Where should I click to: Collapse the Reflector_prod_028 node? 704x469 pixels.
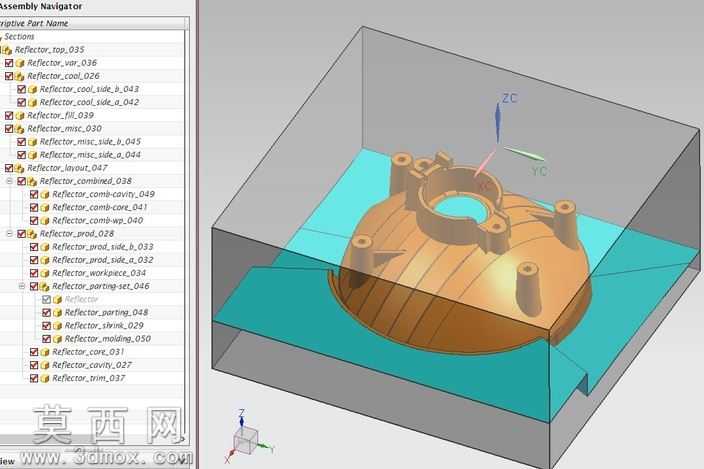click(x=9, y=233)
